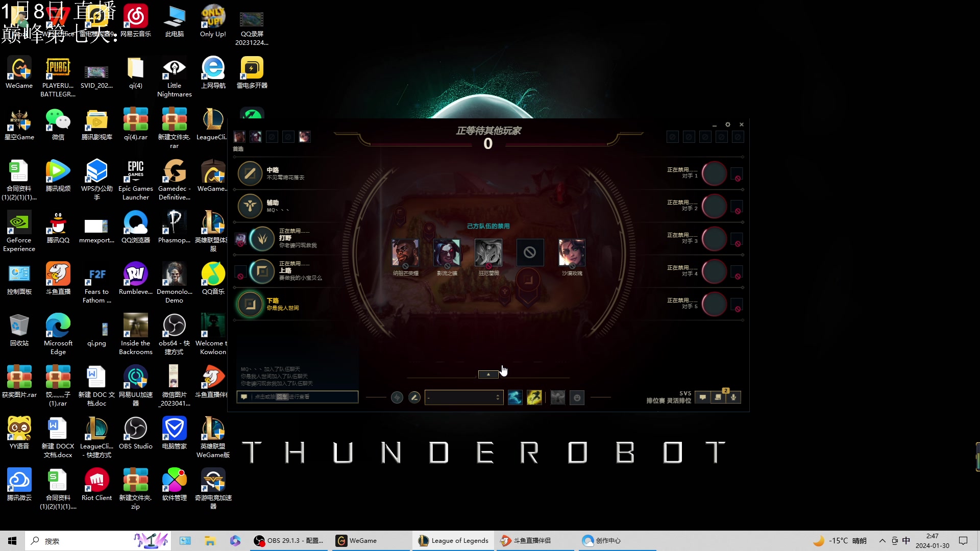Viewport: 980px width, 551px height.
Task: Click summoner name 不见莺啼花落去
Action: point(285,178)
